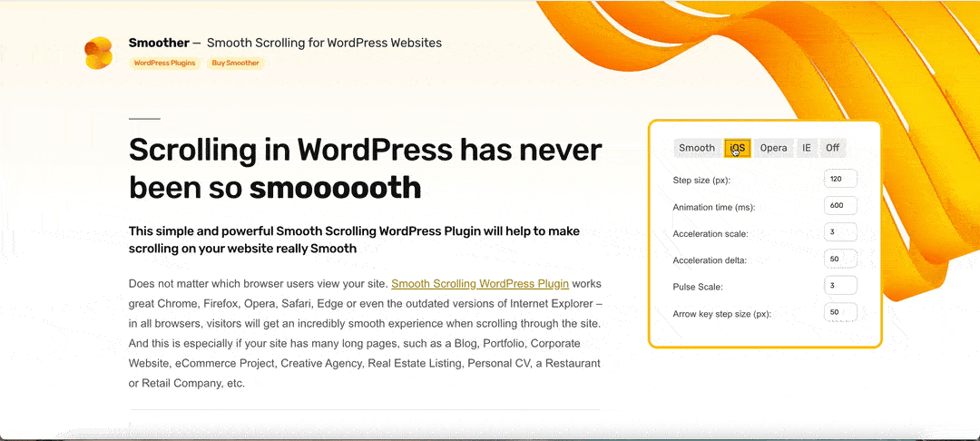Viewport: 980px width, 441px height.
Task: Select the iOS preset tab
Action: coord(738,148)
